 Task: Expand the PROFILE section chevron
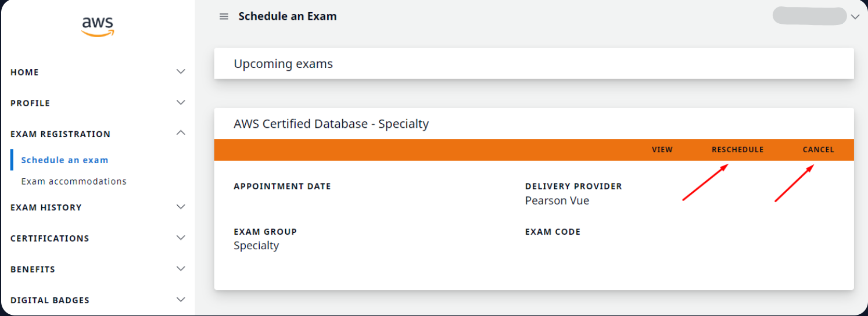coord(181,102)
